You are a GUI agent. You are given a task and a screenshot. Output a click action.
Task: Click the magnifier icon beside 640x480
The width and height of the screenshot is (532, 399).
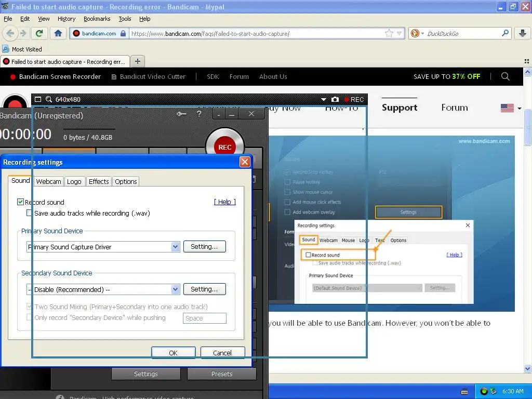pyautogui.click(x=49, y=99)
